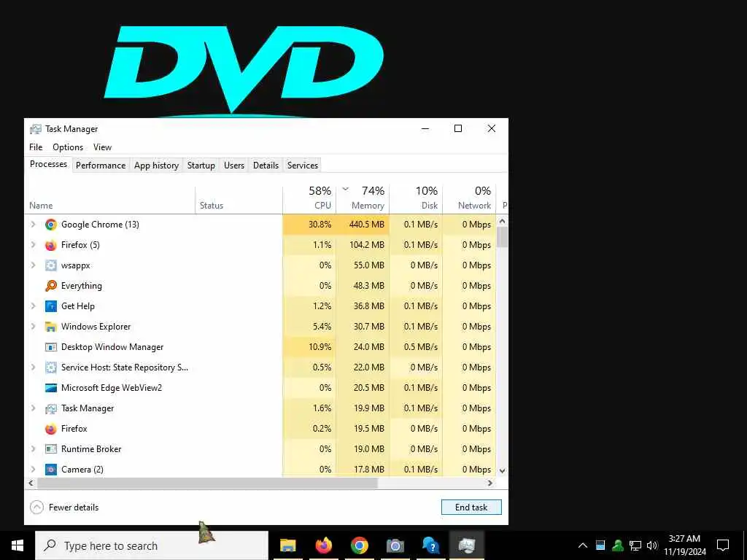The height and width of the screenshot is (560, 747).
Task: Click the Runtime Broker process icon
Action: [x=50, y=449]
